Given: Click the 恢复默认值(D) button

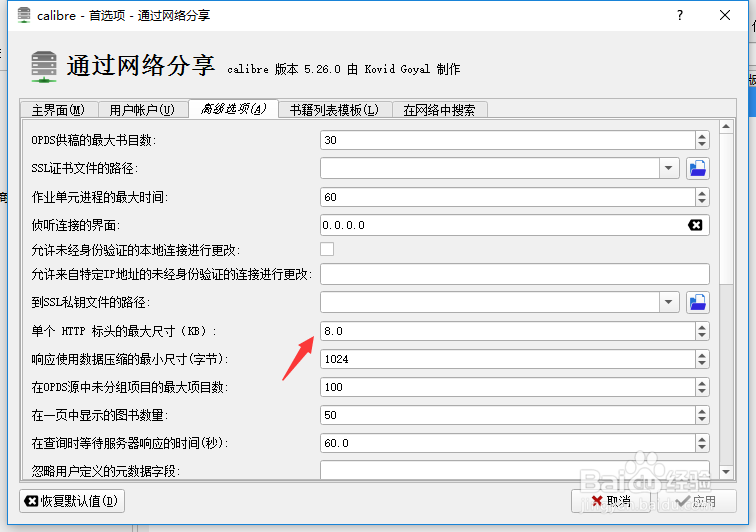Looking at the screenshot, I should coord(72,501).
